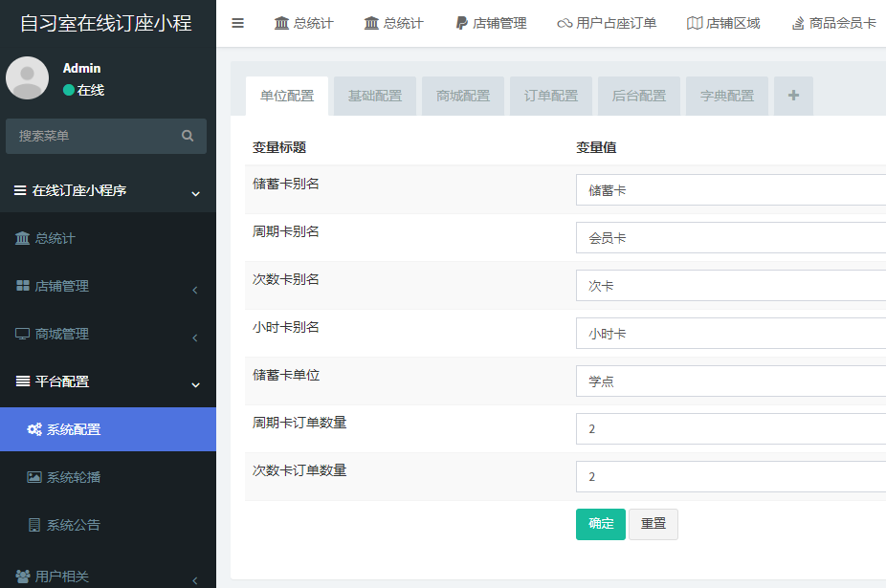Click the 确定 submit button
886x588 pixels.
click(x=601, y=524)
